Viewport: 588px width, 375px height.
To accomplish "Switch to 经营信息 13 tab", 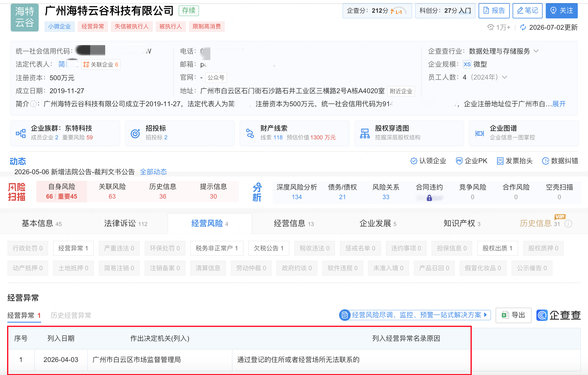I will 294,223.
